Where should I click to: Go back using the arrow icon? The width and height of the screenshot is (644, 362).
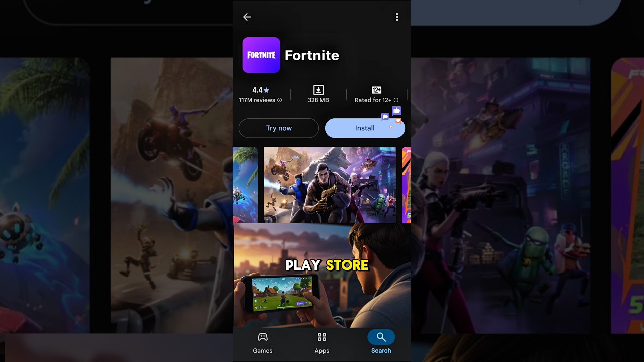(247, 17)
